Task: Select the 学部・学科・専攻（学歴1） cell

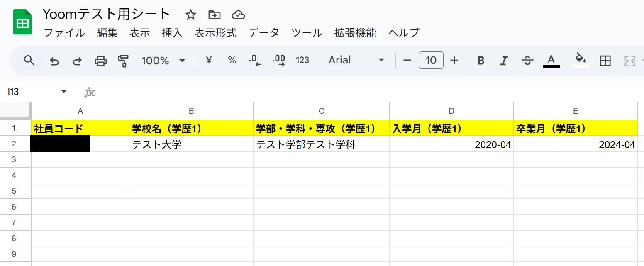Action: 321,128
